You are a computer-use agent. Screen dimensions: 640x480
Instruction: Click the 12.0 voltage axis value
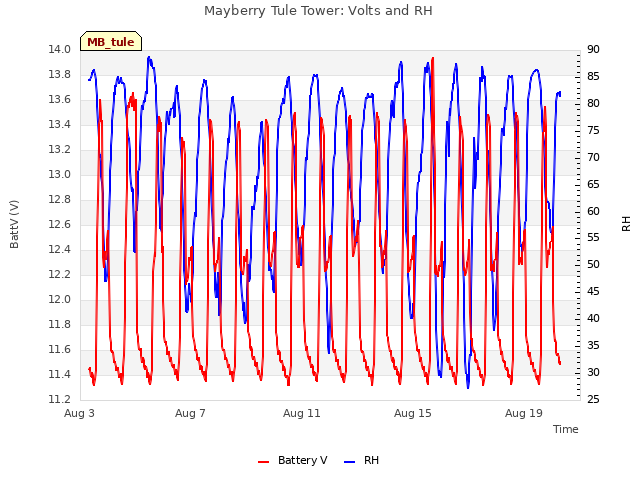click(x=59, y=299)
